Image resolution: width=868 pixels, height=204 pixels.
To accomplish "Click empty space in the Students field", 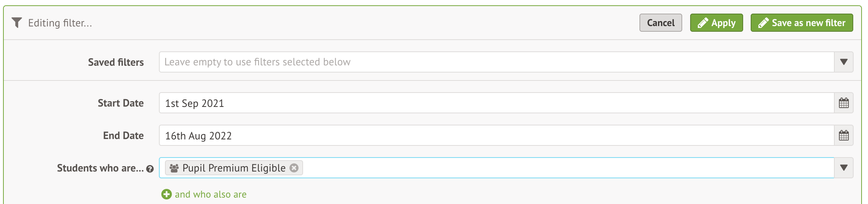I will pos(568,168).
